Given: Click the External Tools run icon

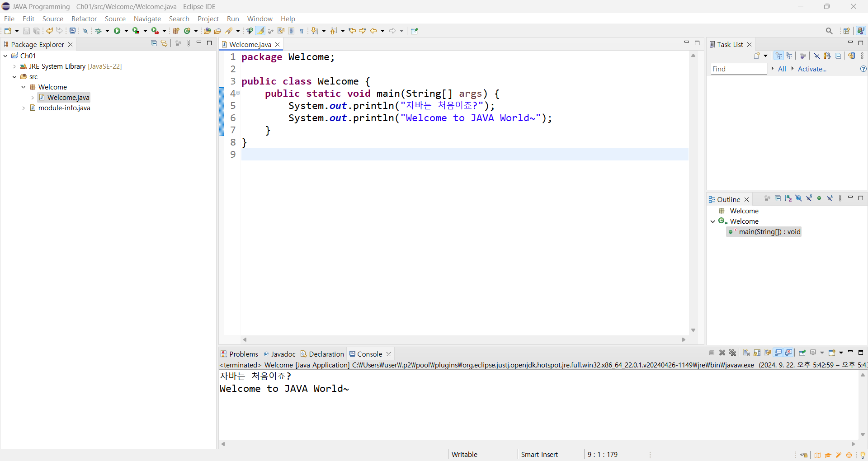Looking at the screenshot, I should [x=155, y=31].
